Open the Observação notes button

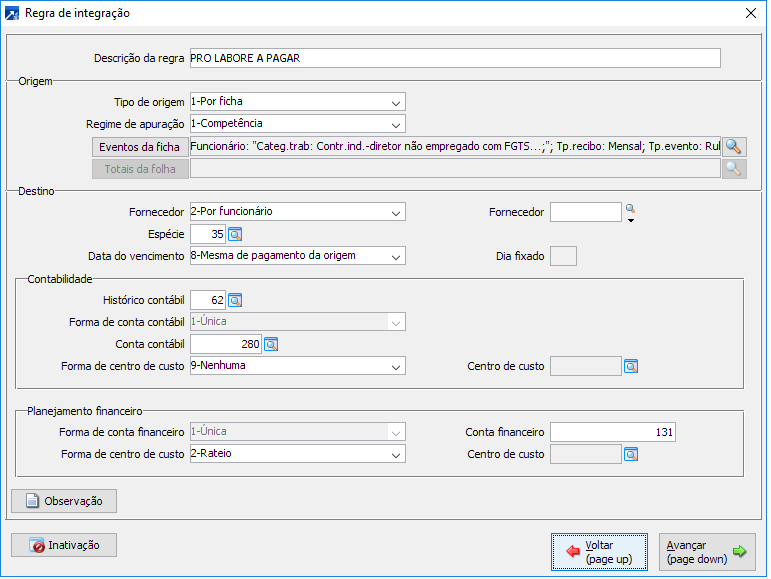click(x=64, y=500)
